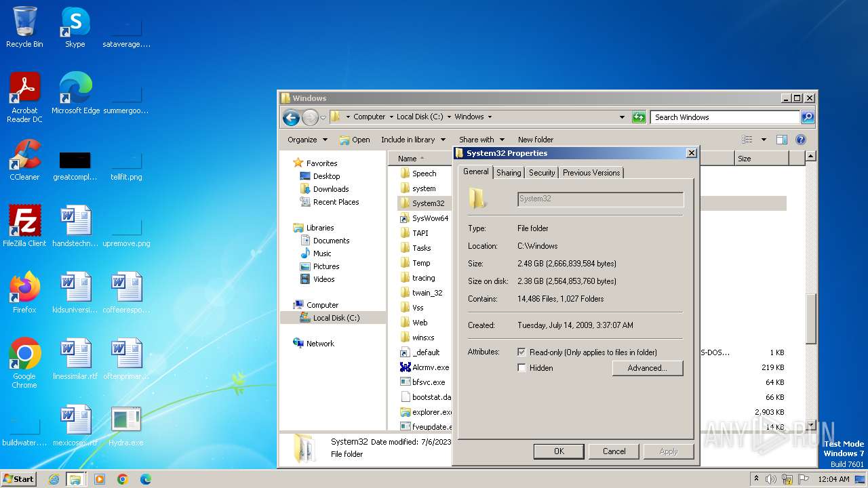Launch Firefox from the desktop
868x488 pixels.
[x=24, y=293]
